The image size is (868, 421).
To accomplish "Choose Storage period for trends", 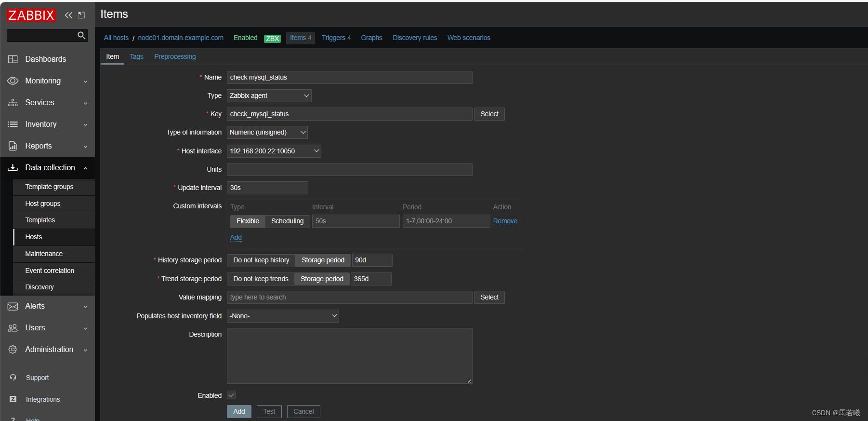I will coord(322,279).
